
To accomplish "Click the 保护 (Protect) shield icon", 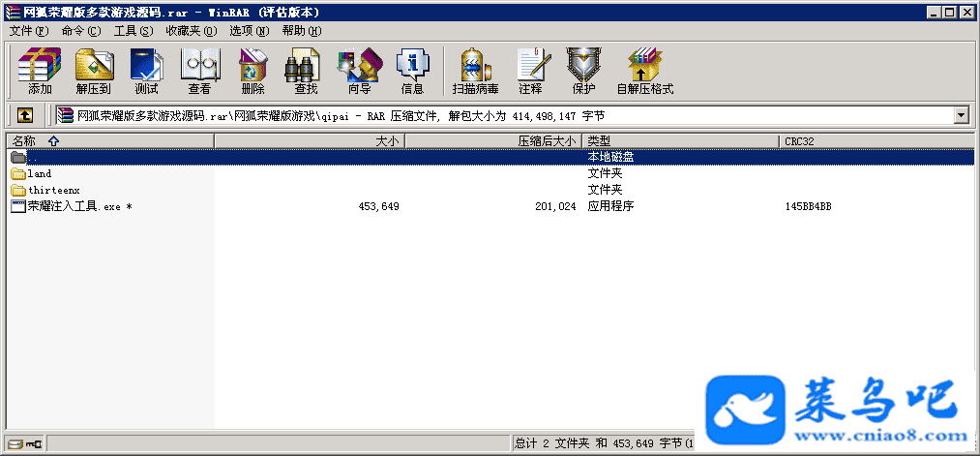I will click(x=583, y=64).
